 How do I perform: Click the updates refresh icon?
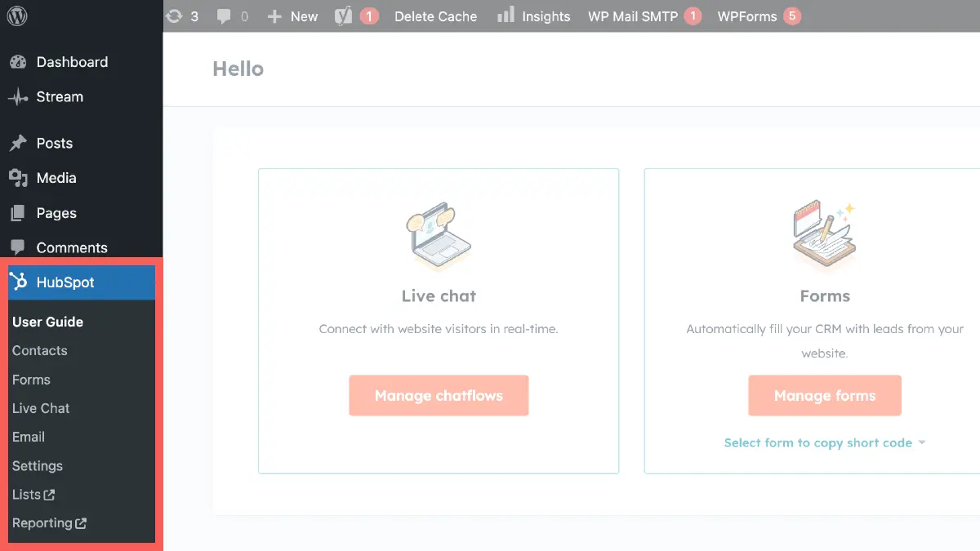coord(174,16)
